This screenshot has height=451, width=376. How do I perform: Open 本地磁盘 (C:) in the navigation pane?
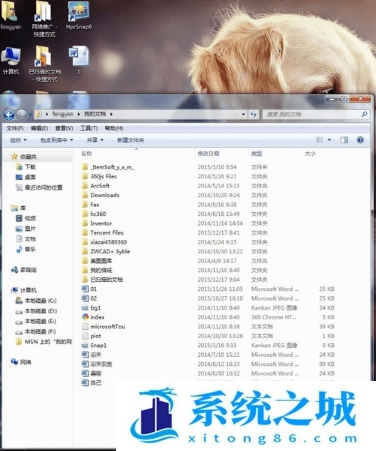tap(36, 301)
